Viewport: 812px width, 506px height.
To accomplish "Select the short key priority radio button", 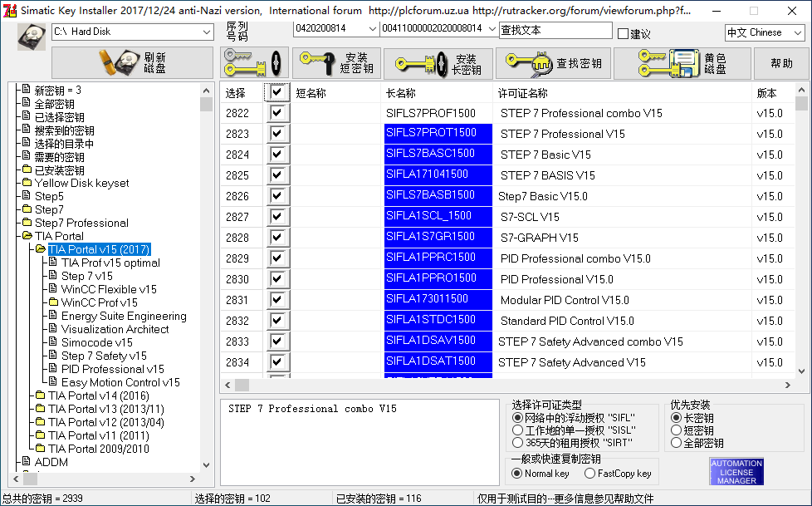I will click(x=676, y=430).
